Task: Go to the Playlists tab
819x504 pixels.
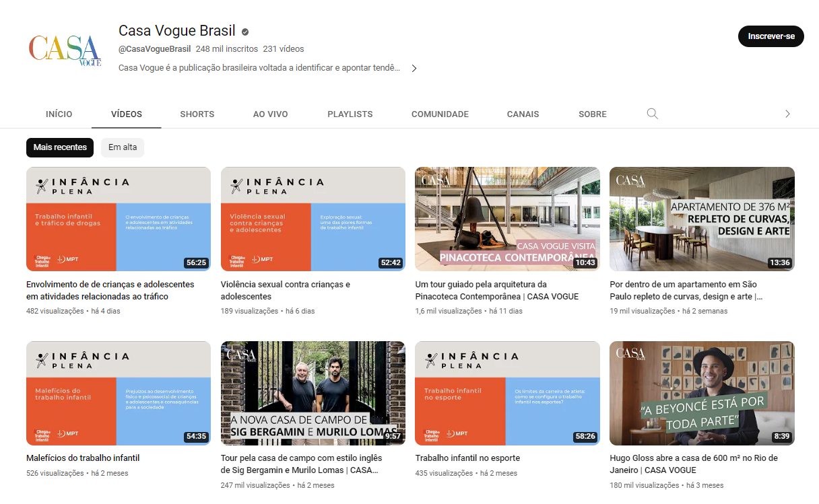Action: [350, 114]
